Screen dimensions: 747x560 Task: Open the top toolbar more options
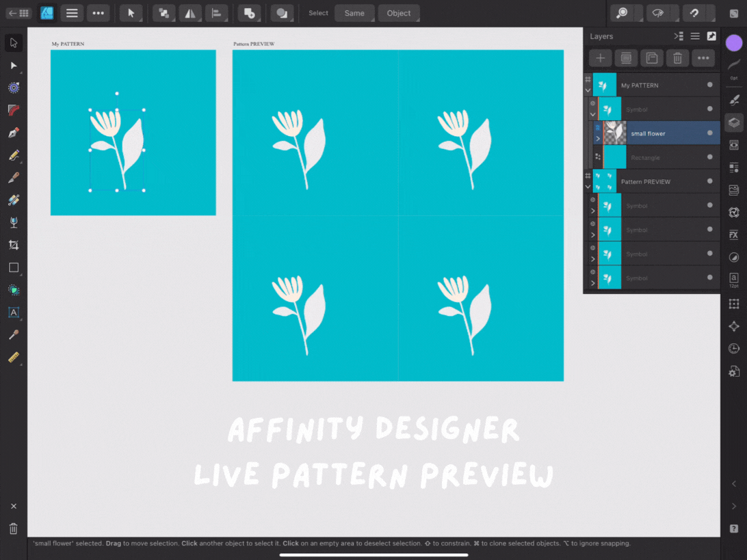[x=98, y=14]
